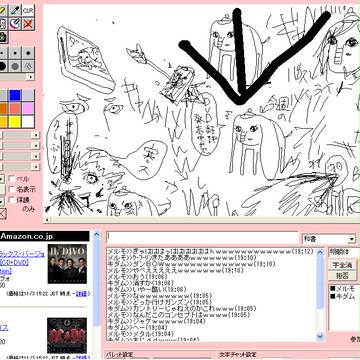Click the envelope icon below the checkboxes
Viewport: 360px width, 360px height.
(3, 214)
